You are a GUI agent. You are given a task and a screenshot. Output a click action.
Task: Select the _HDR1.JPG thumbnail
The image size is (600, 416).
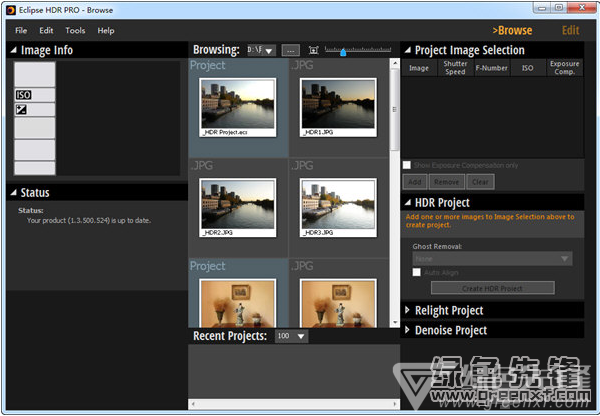click(338, 108)
